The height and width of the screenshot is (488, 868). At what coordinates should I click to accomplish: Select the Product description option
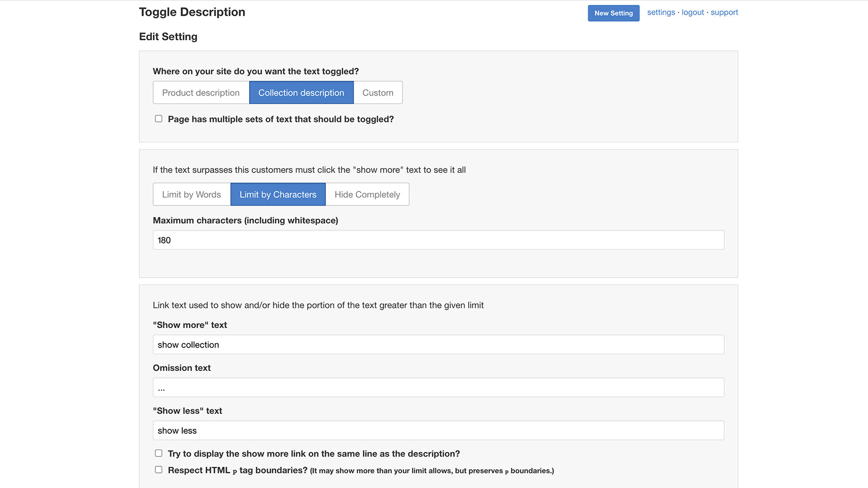click(x=201, y=92)
